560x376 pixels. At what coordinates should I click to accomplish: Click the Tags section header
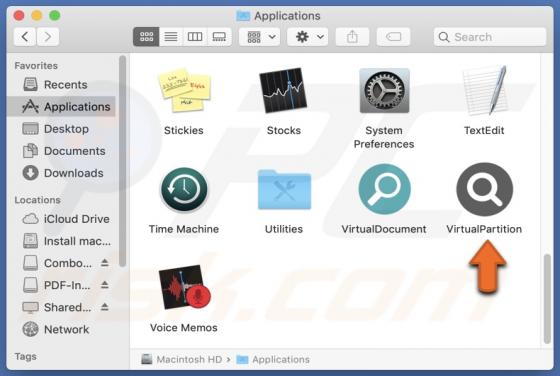25,356
